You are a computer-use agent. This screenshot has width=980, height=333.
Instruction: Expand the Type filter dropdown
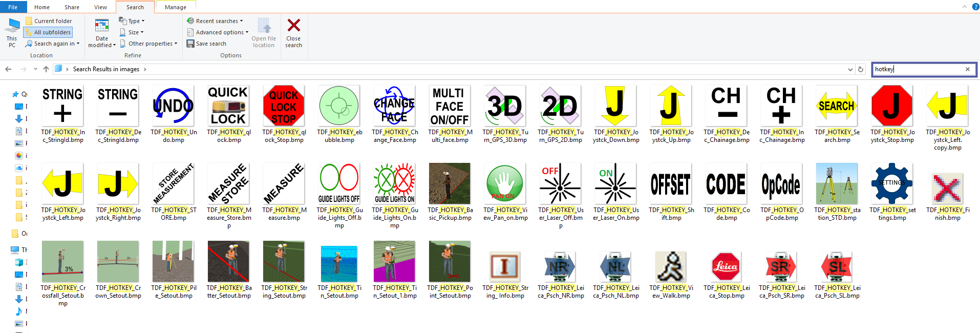tap(132, 21)
